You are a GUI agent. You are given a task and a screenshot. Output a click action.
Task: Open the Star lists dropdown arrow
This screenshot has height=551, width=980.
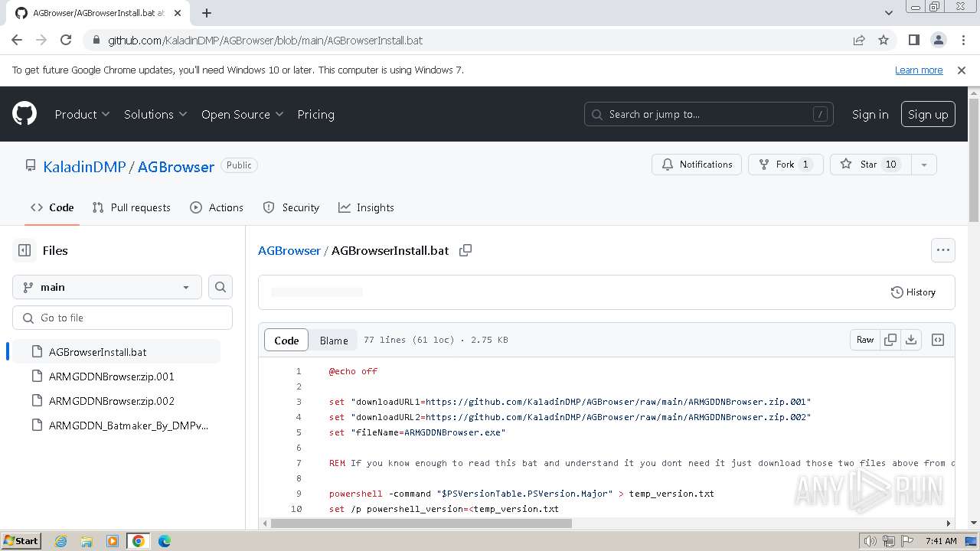tap(924, 165)
